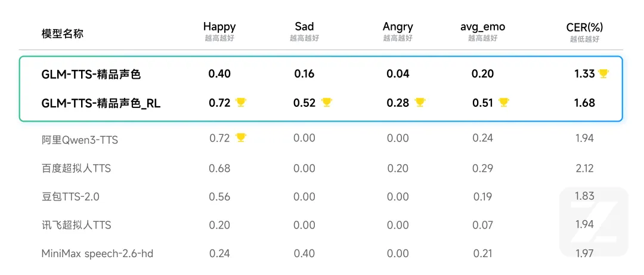This screenshot has width=644, height=275.
Task: Click the Happy column header
Action: point(219,27)
